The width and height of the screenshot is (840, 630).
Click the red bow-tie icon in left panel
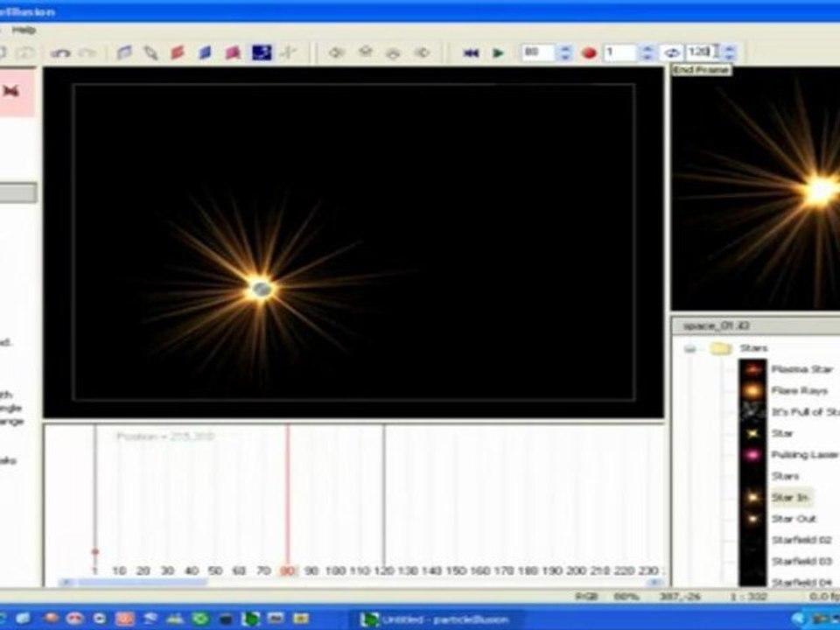[11, 91]
